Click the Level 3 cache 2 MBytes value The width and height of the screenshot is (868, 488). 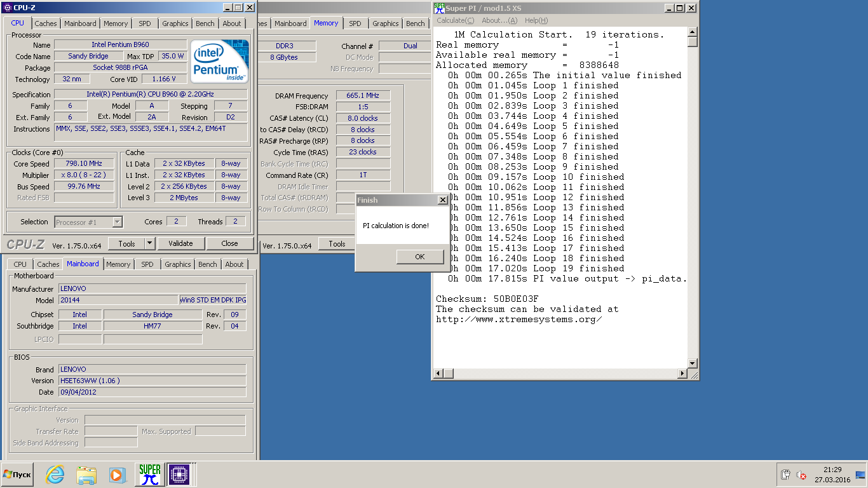(184, 198)
